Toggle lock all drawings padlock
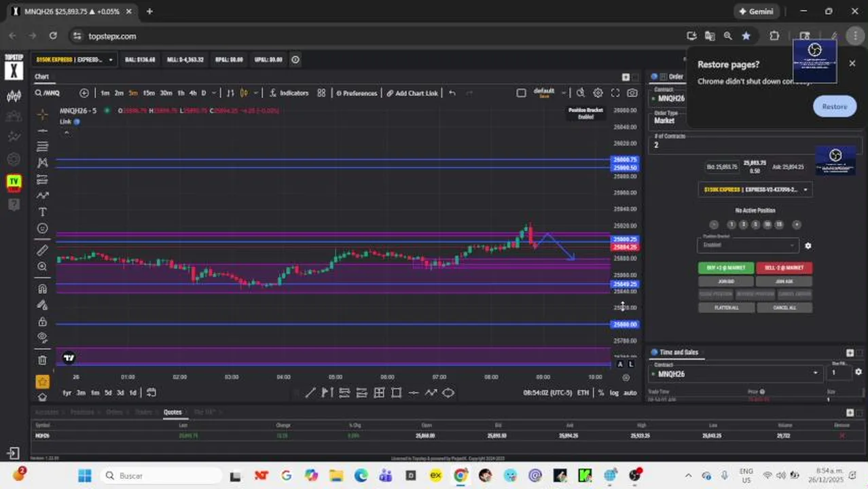868x489 pixels. pos(42,321)
